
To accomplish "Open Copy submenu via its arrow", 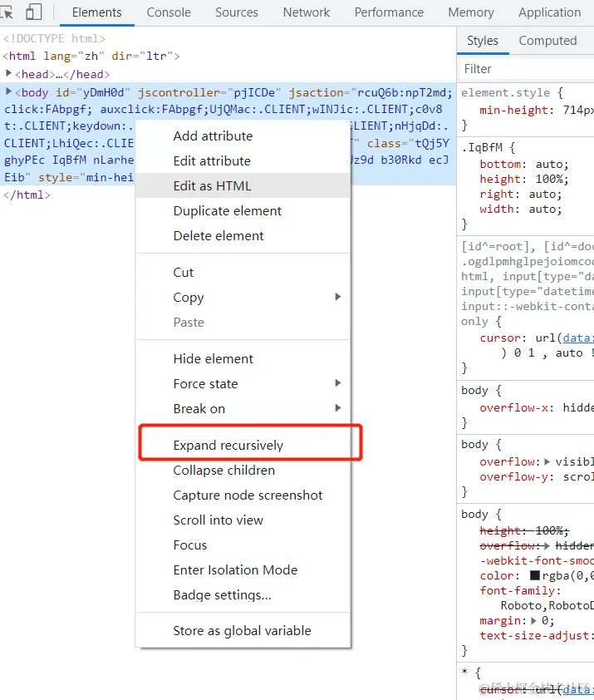I will (338, 297).
